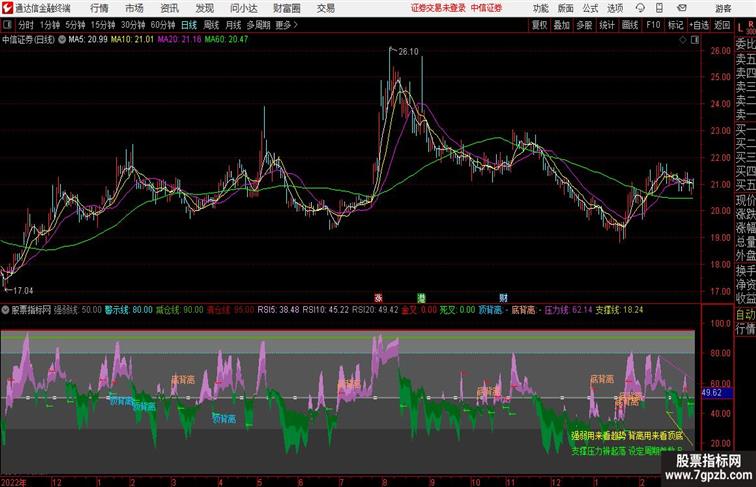Viewport: 756px width, 487px height.
Task: Click the MA5: 20.99 label
Action: [88, 40]
